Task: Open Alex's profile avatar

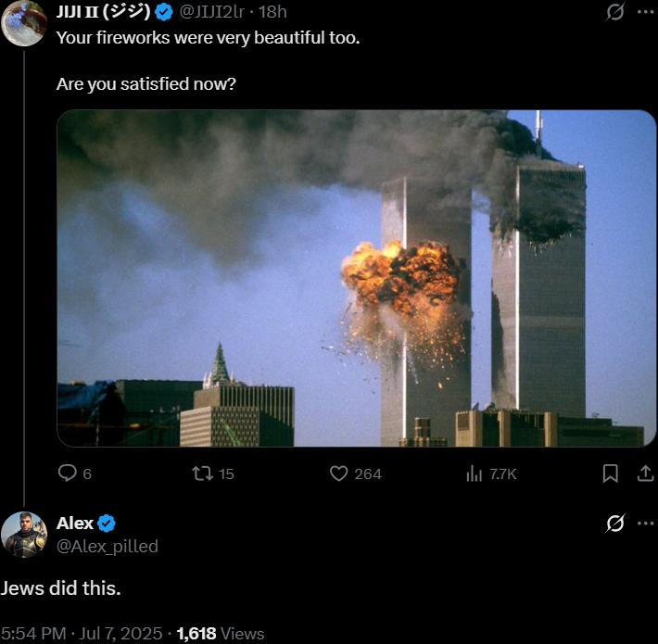Action: (x=24, y=535)
